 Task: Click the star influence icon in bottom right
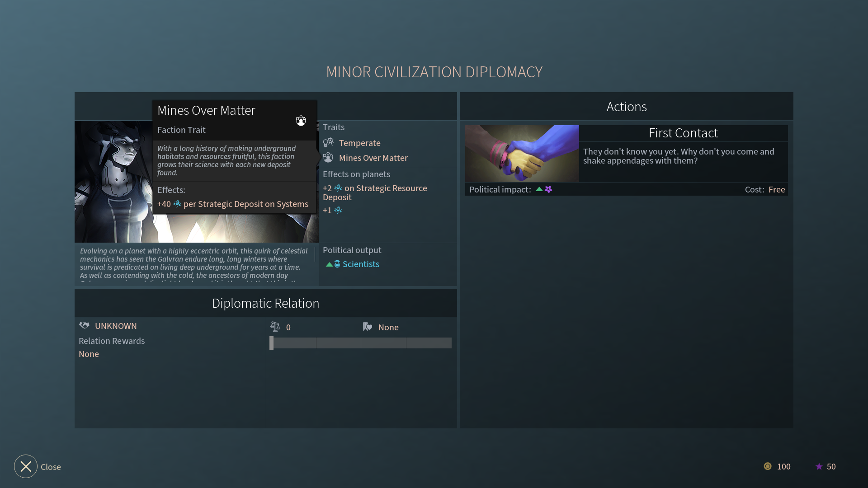click(820, 466)
